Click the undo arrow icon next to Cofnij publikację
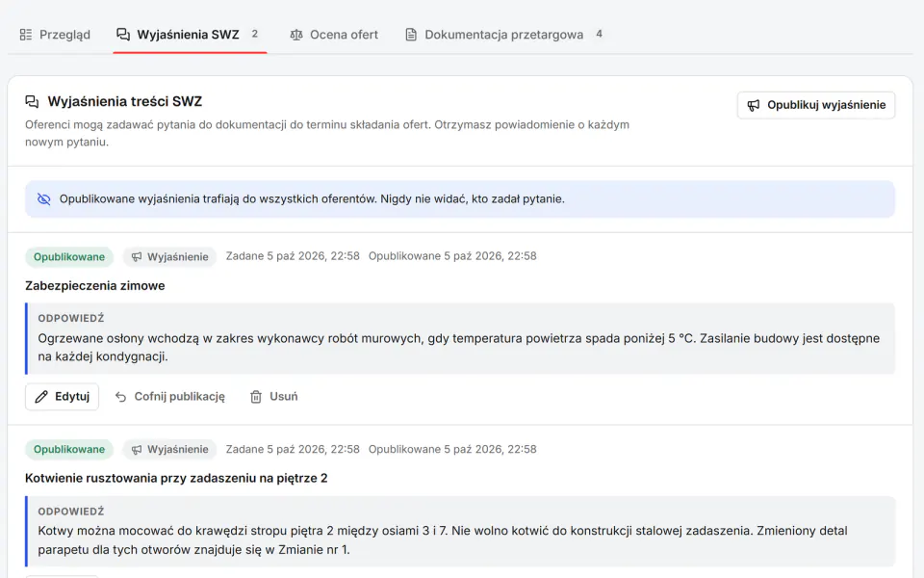 pos(121,396)
